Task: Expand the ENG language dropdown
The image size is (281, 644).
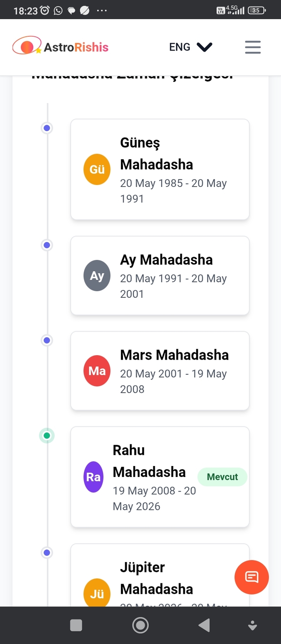Action: [191, 47]
